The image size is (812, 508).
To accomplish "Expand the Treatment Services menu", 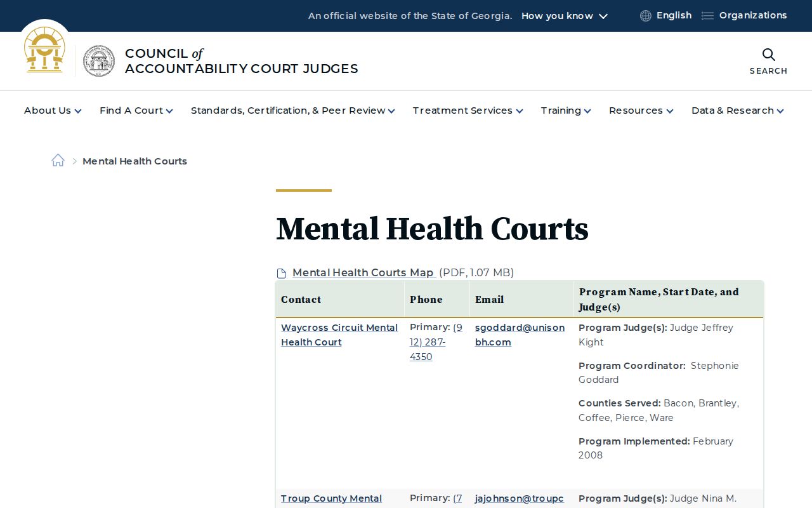I will click(468, 110).
